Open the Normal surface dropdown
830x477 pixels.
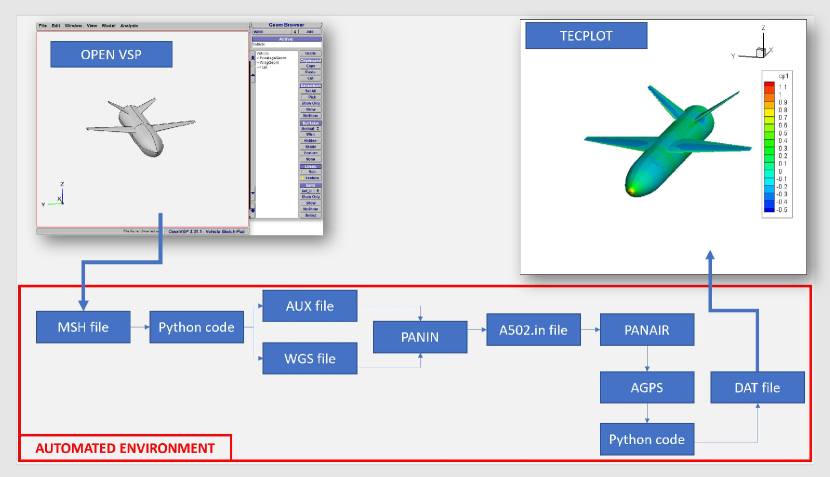coord(310,129)
